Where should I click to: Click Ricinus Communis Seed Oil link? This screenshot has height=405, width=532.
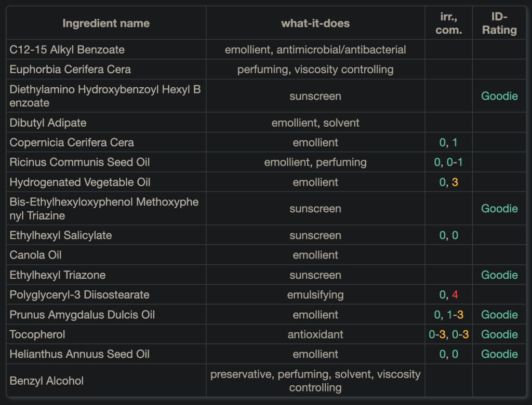[79, 163]
